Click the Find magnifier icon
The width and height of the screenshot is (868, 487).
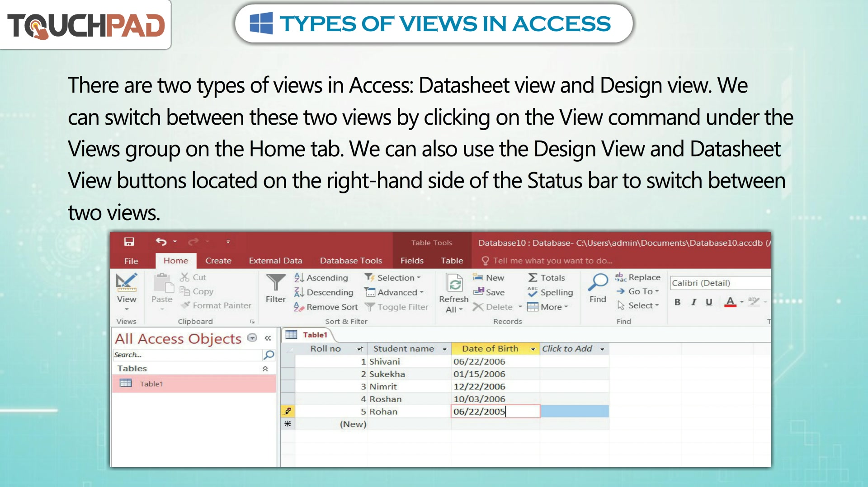tap(598, 283)
